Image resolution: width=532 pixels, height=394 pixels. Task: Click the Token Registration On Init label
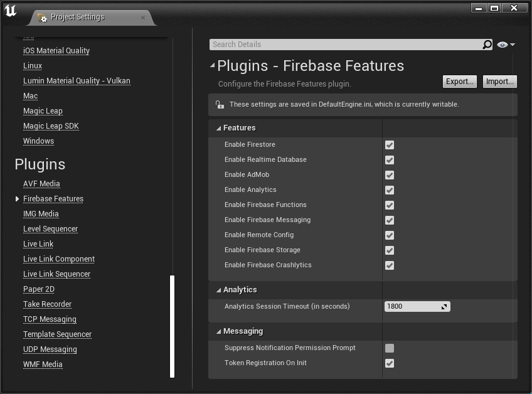pyautogui.click(x=265, y=363)
